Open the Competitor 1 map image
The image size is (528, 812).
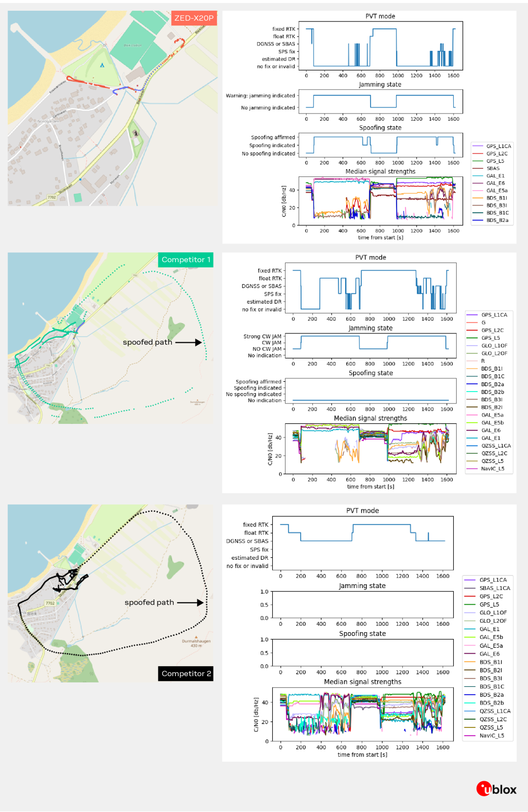pos(110,338)
